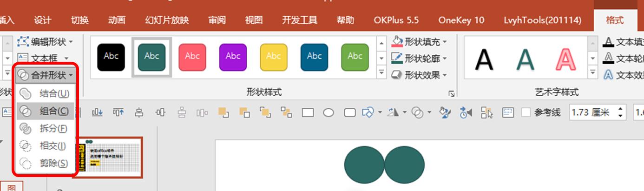Apply the black Abc shape style
This screenshot has width=644, height=191.
[x=111, y=57]
